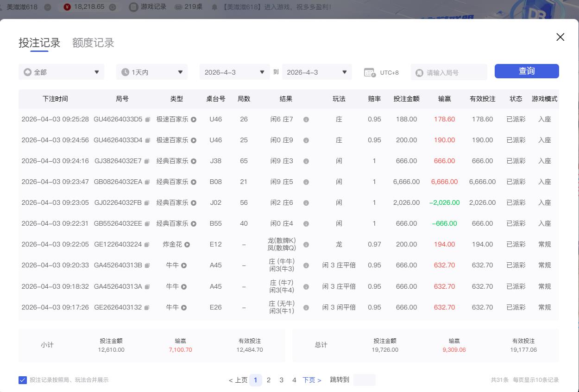
Task: Show result details for 闲6 庄7 row
Action: [x=306, y=120]
